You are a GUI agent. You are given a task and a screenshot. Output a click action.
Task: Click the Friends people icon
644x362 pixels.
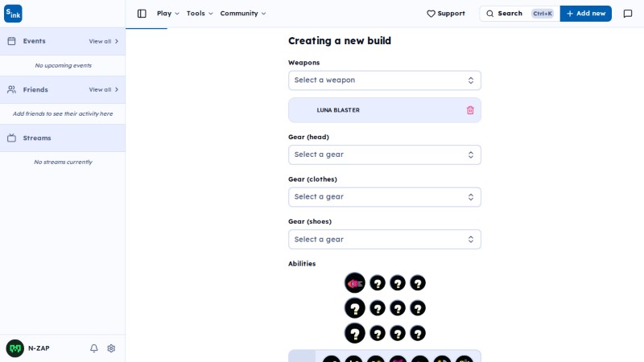tap(11, 89)
